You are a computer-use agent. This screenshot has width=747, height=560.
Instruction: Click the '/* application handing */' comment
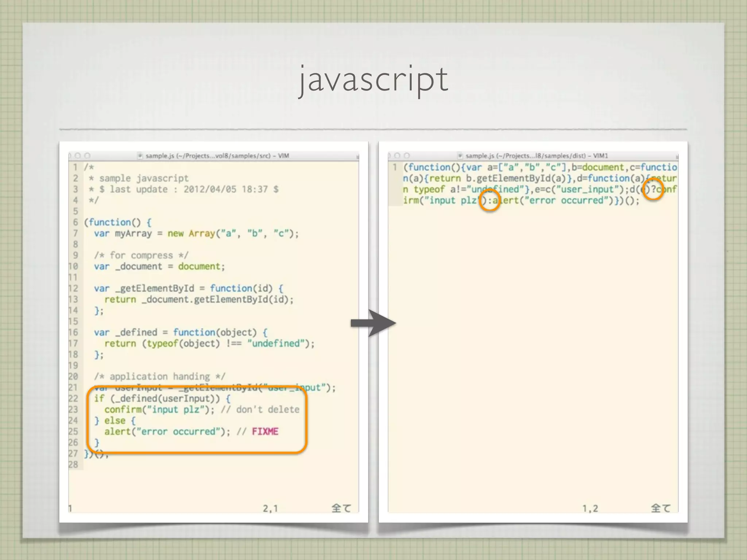(x=160, y=376)
